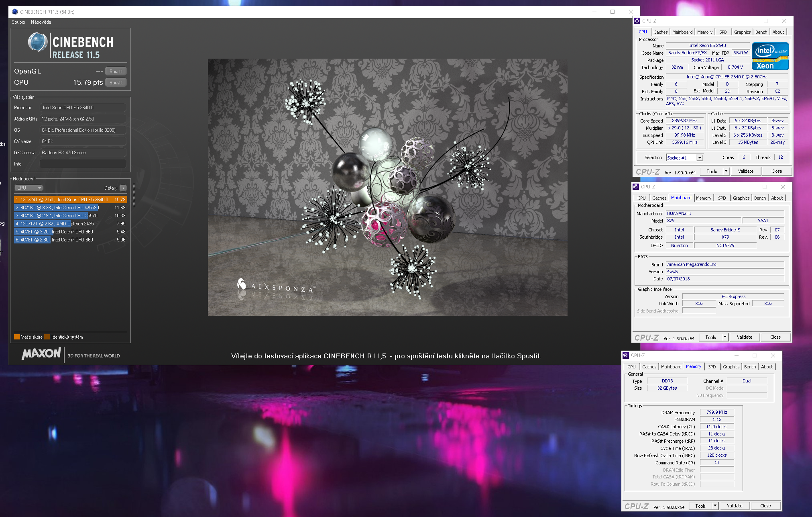Open the About tab in top CPU-Z window
Viewport: 812px width, 517px height.
778,32
